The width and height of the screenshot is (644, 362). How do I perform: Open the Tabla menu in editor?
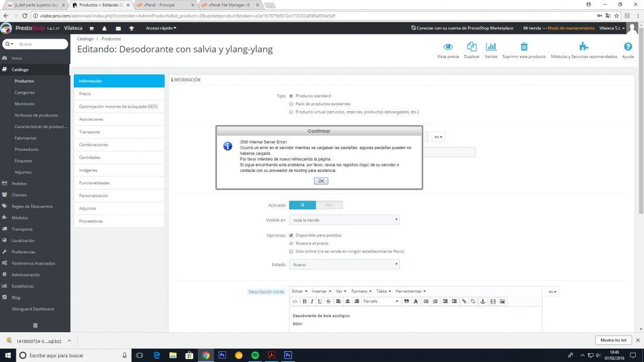point(383,291)
